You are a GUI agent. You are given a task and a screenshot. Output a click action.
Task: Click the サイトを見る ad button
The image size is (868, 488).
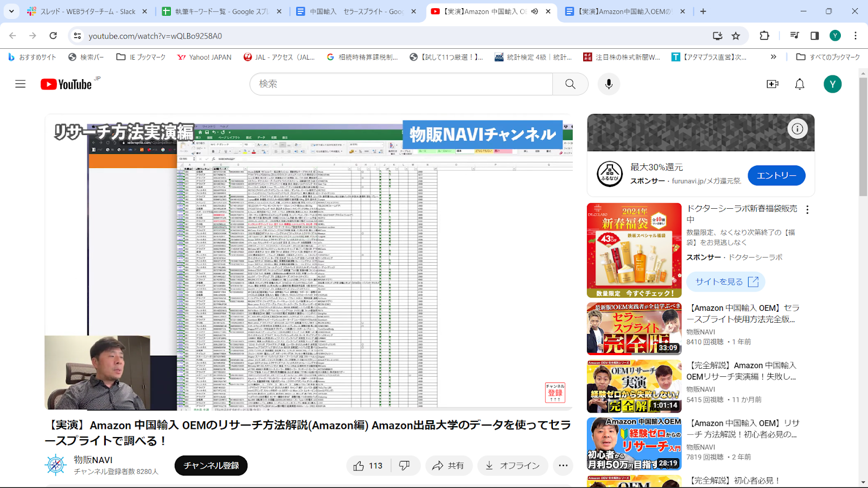pyautogui.click(x=726, y=281)
